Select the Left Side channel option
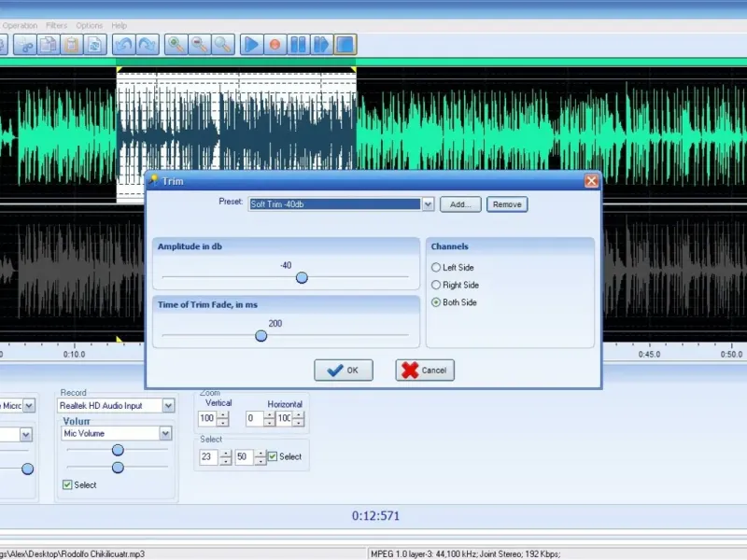 (x=436, y=268)
